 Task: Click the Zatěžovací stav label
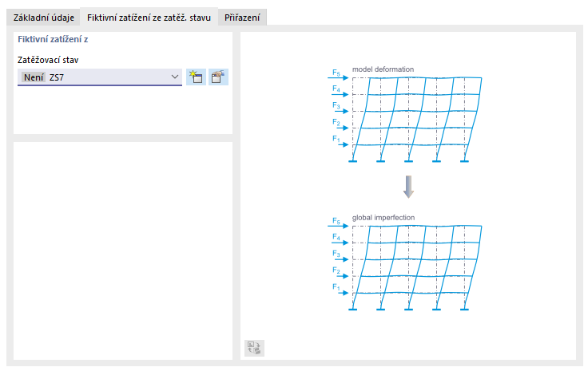pyautogui.click(x=48, y=60)
